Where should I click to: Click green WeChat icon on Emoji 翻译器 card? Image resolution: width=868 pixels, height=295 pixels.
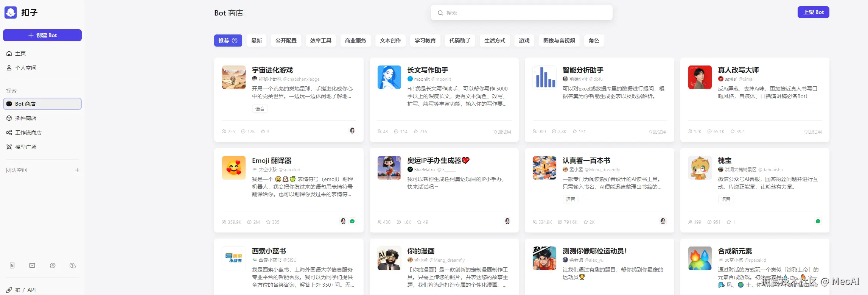[x=352, y=221]
